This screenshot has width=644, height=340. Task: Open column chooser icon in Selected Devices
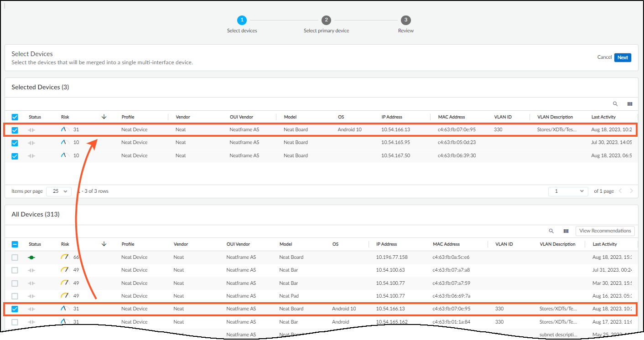point(630,104)
